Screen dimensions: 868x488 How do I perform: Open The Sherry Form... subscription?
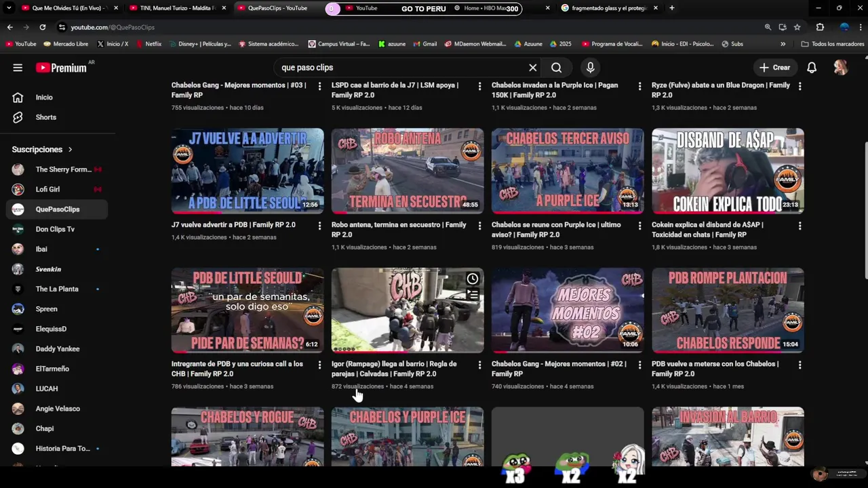tap(57, 169)
